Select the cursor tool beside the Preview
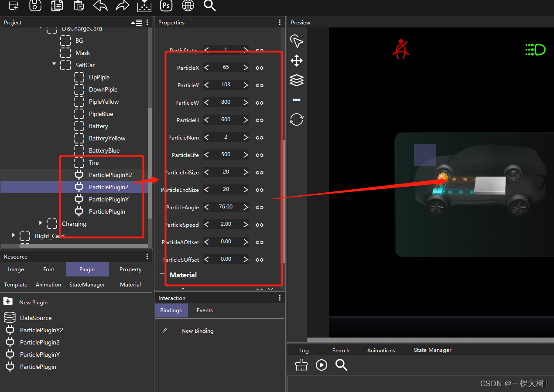This screenshot has width=554, height=392. point(297,41)
